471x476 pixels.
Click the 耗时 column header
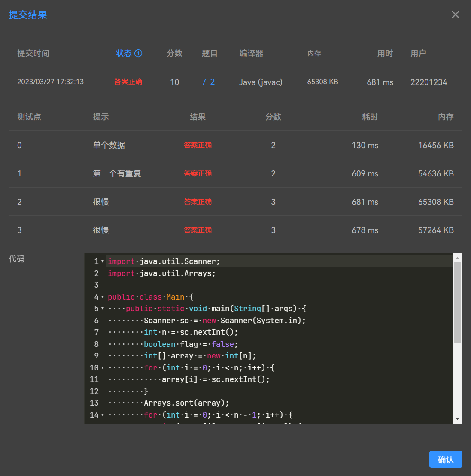click(x=370, y=117)
